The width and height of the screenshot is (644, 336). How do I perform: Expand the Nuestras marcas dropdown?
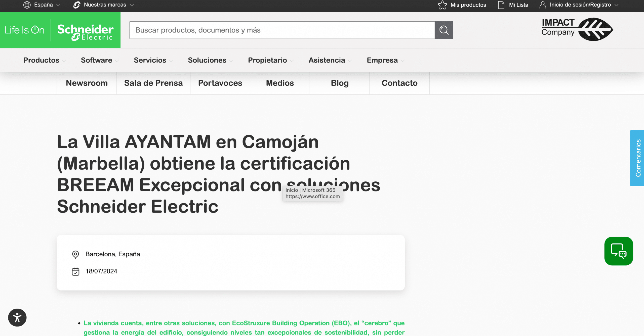(105, 5)
